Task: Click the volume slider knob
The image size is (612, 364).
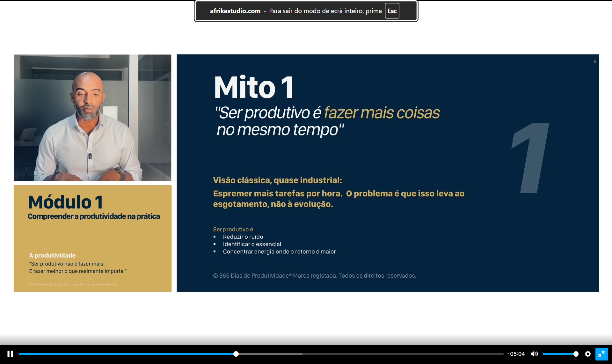Action: coord(576,354)
